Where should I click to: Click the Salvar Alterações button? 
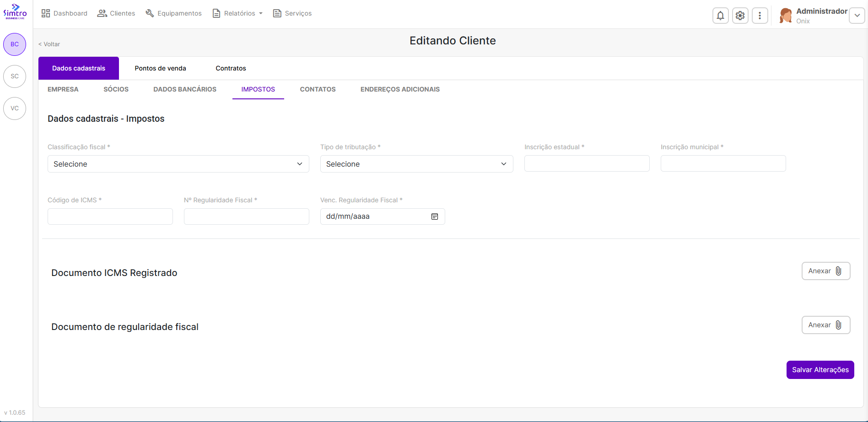click(x=820, y=370)
